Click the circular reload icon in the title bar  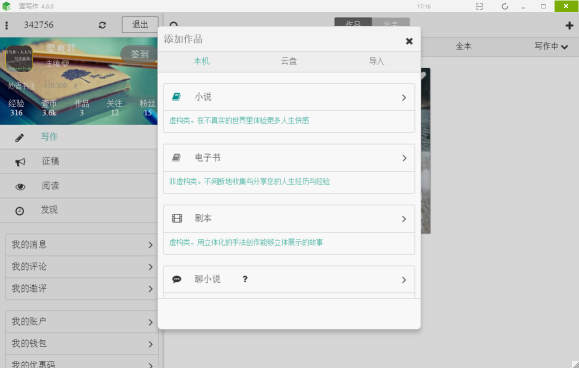(505, 7)
